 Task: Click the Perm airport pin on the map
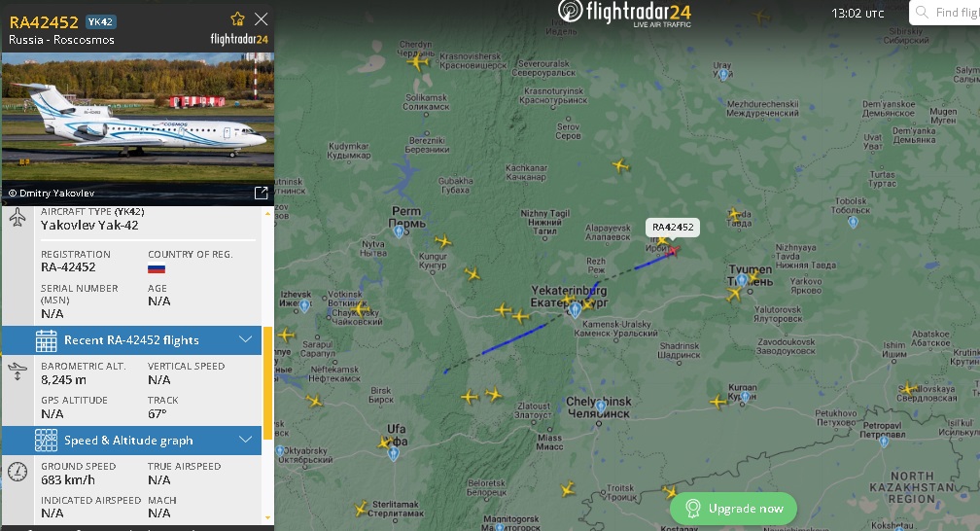coord(399,232)
